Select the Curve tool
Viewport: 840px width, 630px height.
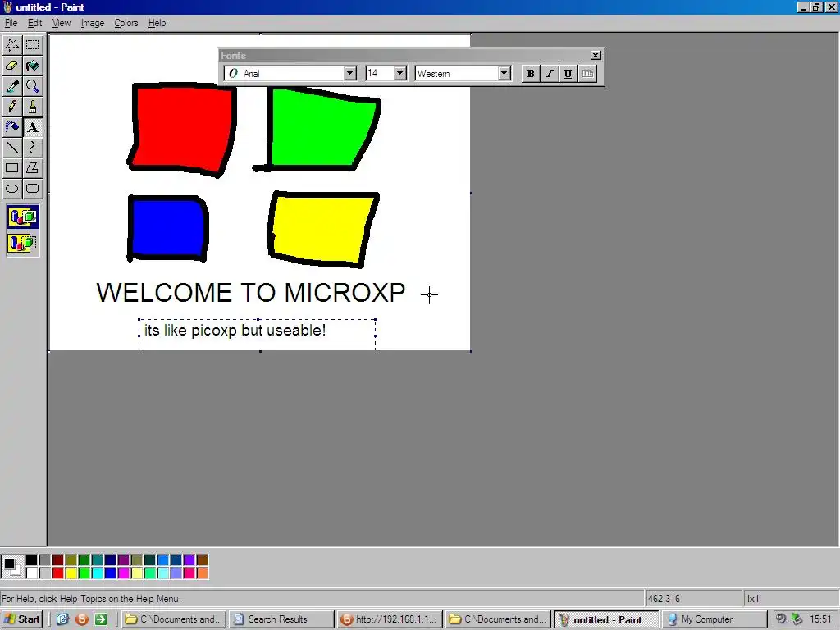click(x=33, y=148)
